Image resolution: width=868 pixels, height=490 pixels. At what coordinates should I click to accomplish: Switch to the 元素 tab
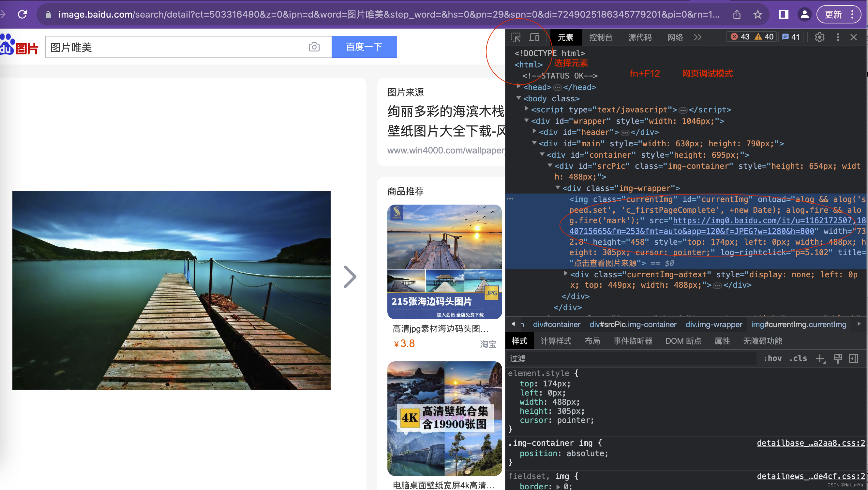[566, 37]
